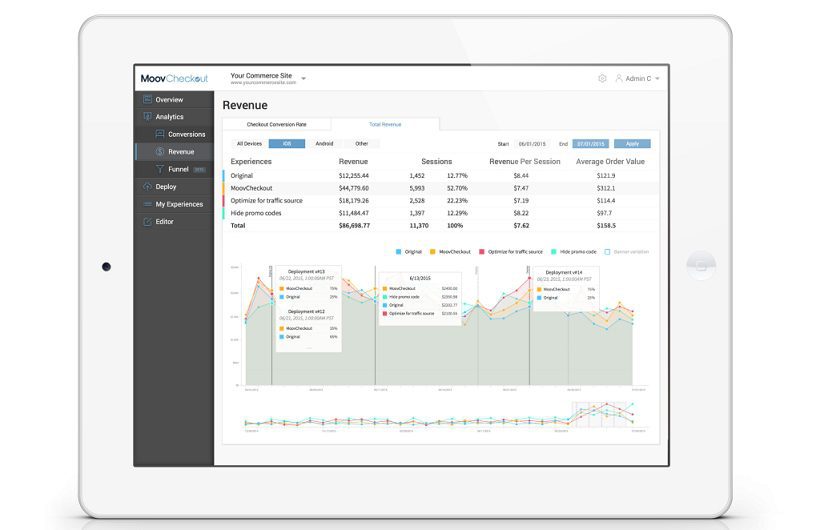The height and width of the screenshot is (530, 820).
Task: Filter by Android devices
Action: [324, 144]
